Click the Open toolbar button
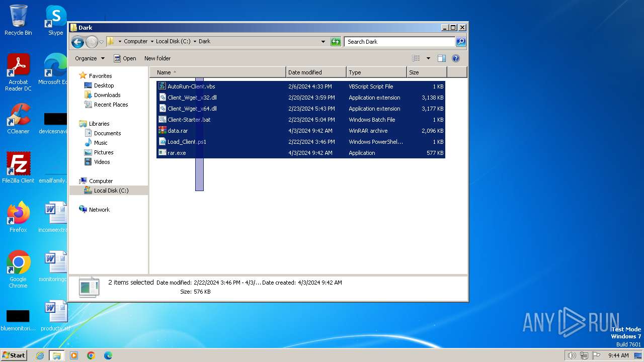Image resolution: width=644 pixels, height=362 pixels. coord(125,58)
